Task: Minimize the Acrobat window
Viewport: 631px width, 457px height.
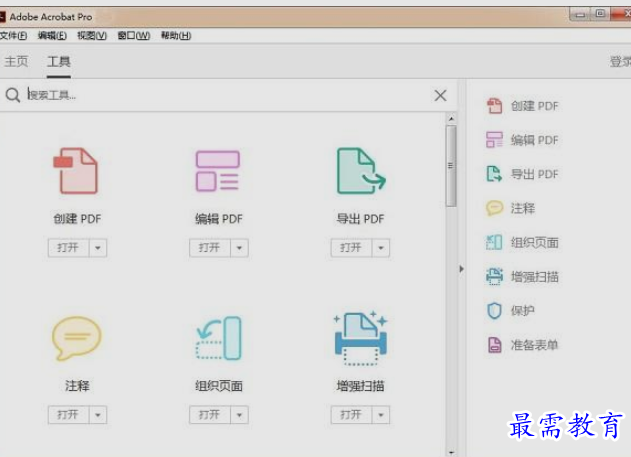Action: click(x=580, y=14)
